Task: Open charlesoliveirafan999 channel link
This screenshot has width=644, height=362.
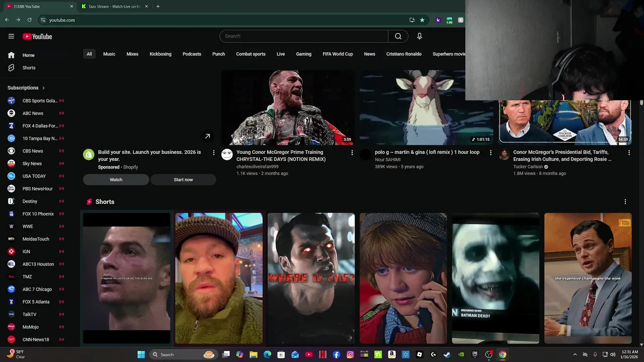Action: (257, 166)
